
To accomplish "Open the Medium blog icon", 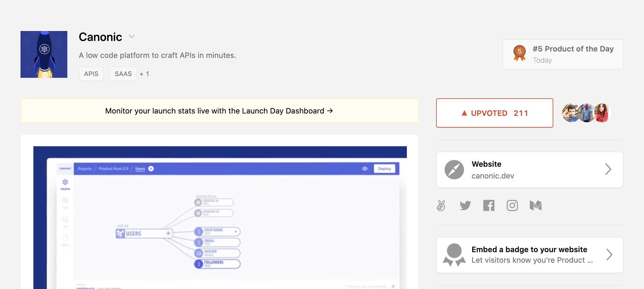I will 536,205.
